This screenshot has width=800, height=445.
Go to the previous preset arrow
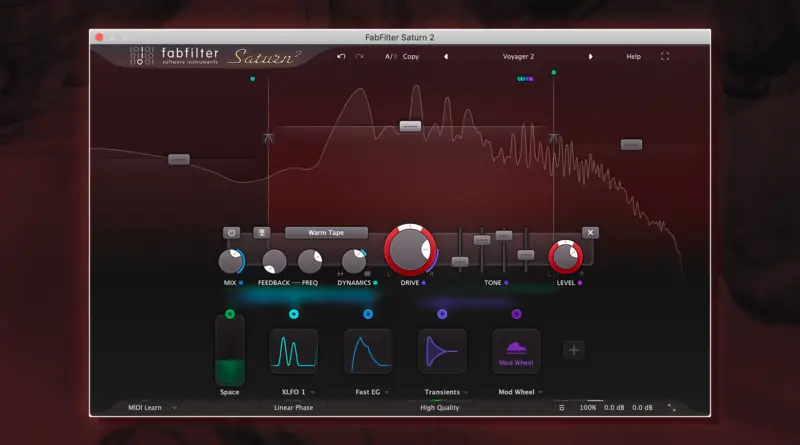[446, 57]
